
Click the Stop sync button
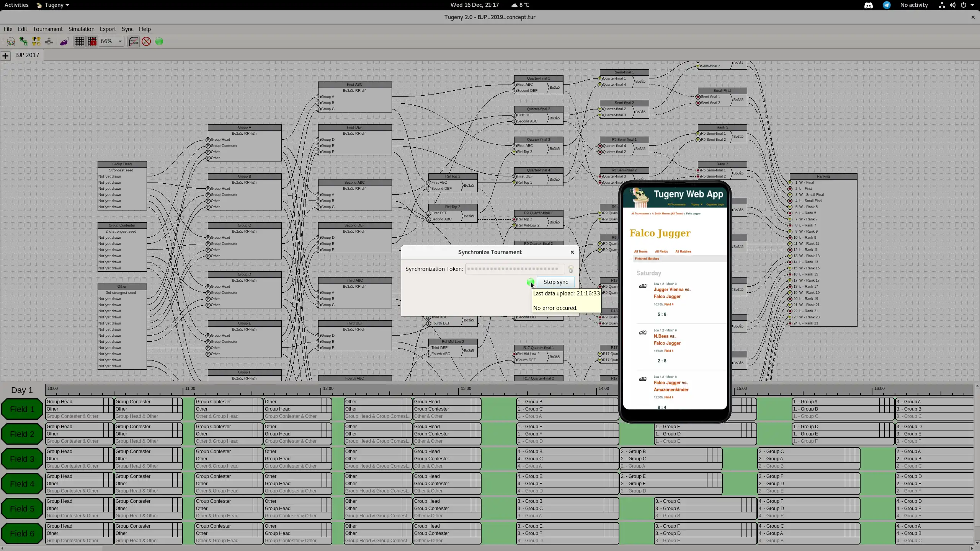[x=555, y=281]
